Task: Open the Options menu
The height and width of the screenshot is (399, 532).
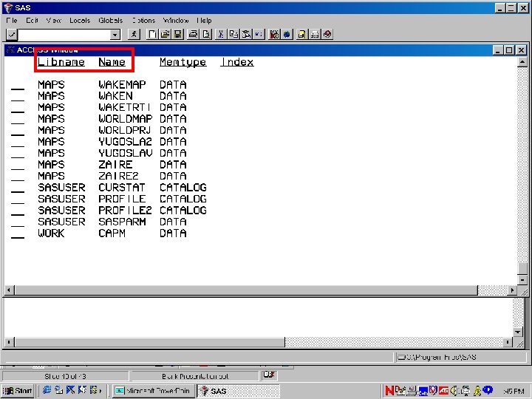Action: (x=144, y=21)
